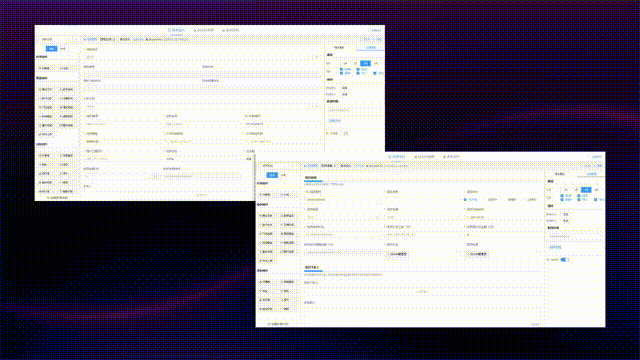This screenshot has height=360, width=640.
Task: Click the first blue toolbar icon in back window's canvas toolbar
Action: 90,40
